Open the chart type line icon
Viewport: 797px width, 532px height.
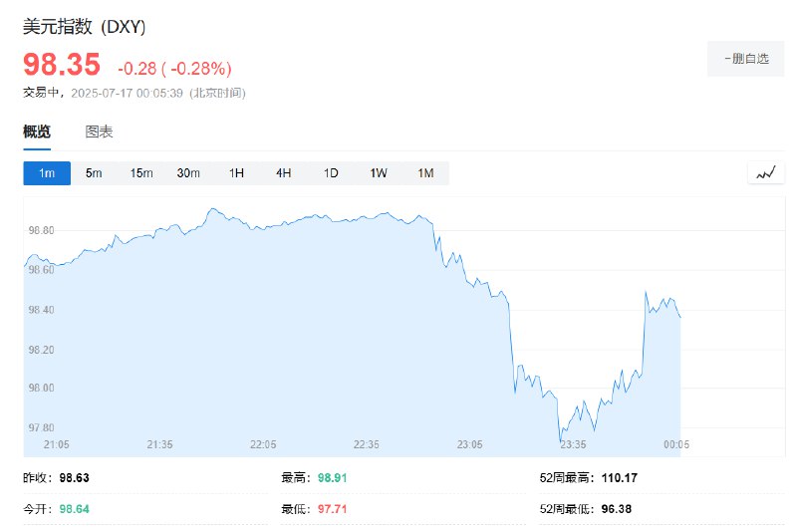[x=766, y=172]
